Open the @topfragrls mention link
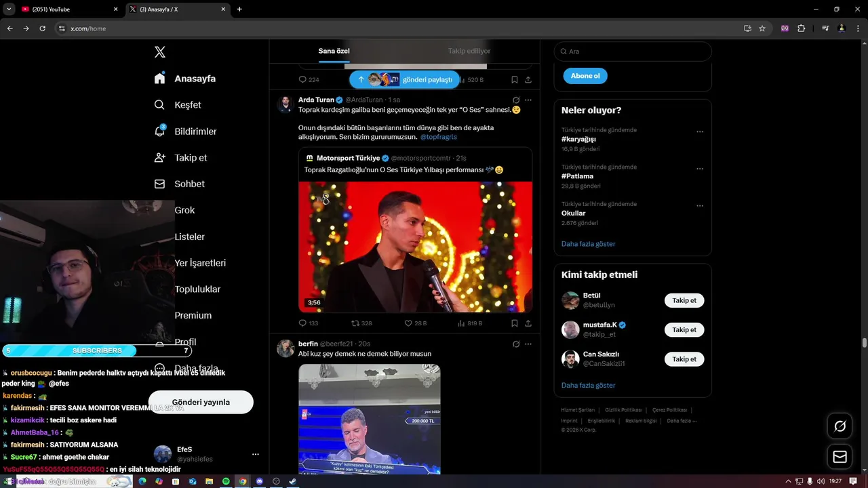The width and height of the screenshot is (868, 488). [x=439, y=137]
